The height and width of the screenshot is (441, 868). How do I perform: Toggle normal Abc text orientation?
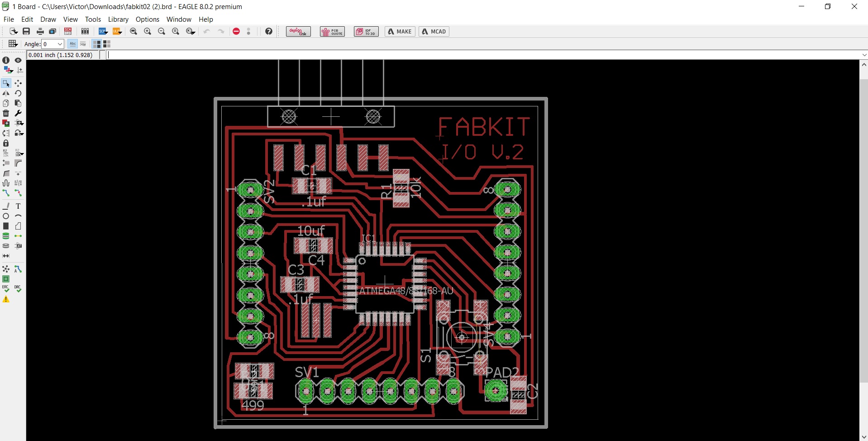(x=72, y=44)
